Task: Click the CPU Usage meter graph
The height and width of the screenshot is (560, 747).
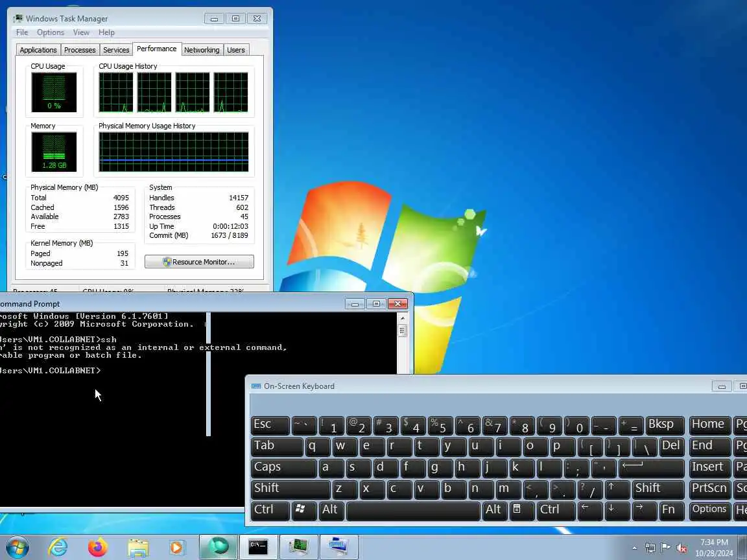Action: pyautogui.click(x=54, y=93)
